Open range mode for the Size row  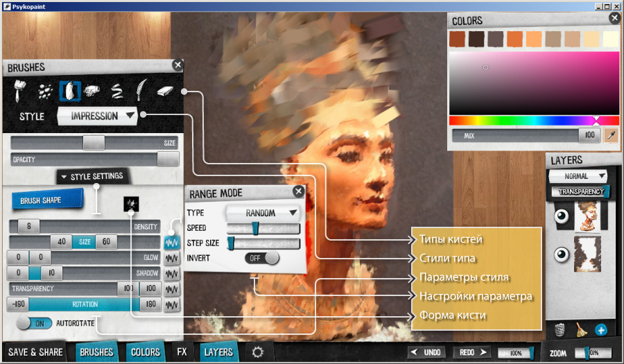pyautogui.click(x=171, y=242)
